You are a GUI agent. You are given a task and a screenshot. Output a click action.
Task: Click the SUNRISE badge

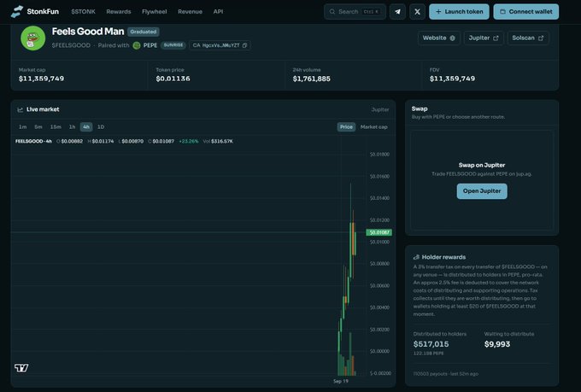coord(173,45)
